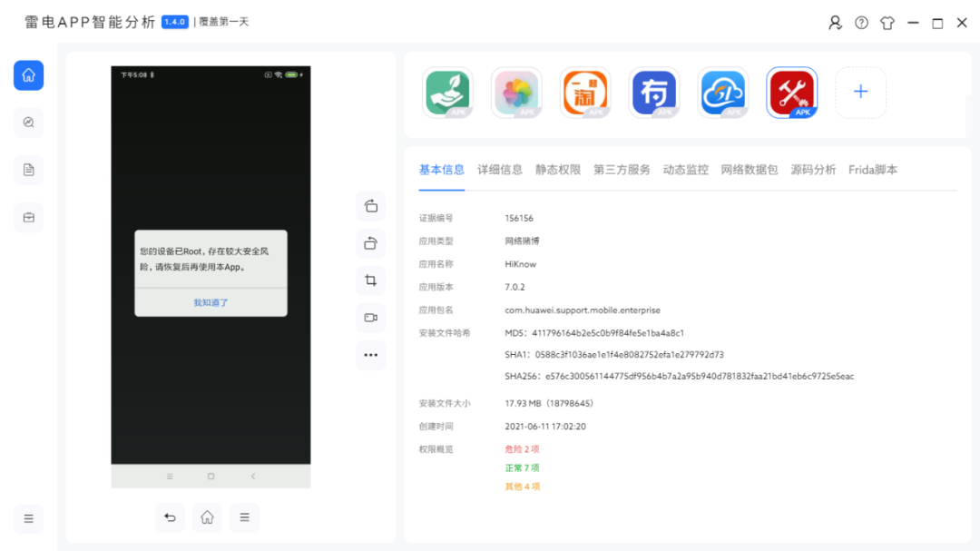Switch to the 详细信息 tab
This screenshot has height=551, width=980.
coord(500,170)
